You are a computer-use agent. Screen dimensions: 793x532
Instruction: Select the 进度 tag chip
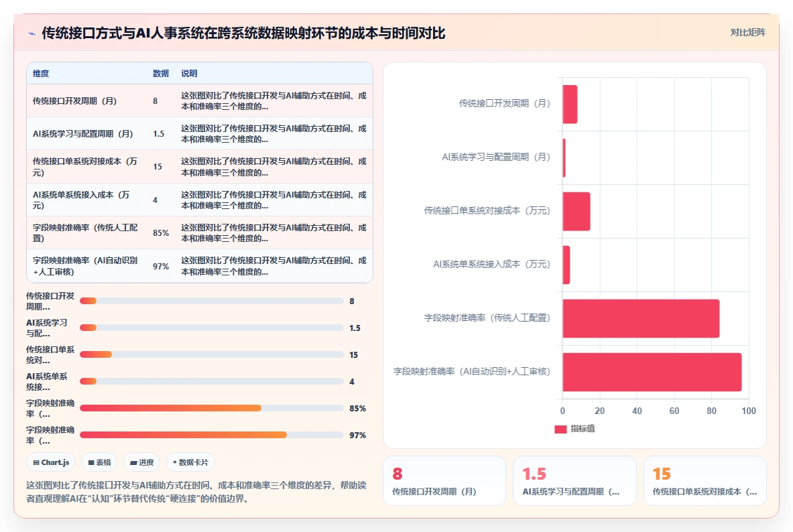[x=141, y=462]
